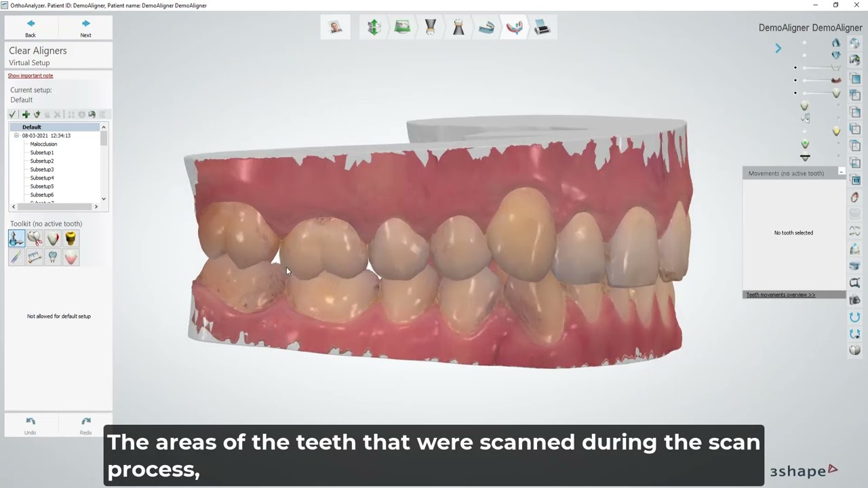Select Subsetup2 in the setup tree

(x=42, y=161)
